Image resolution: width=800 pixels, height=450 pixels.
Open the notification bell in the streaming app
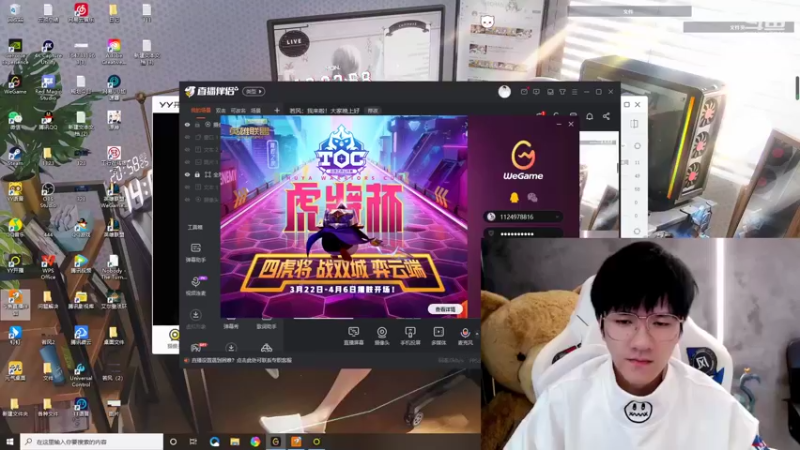pos(589,116)
